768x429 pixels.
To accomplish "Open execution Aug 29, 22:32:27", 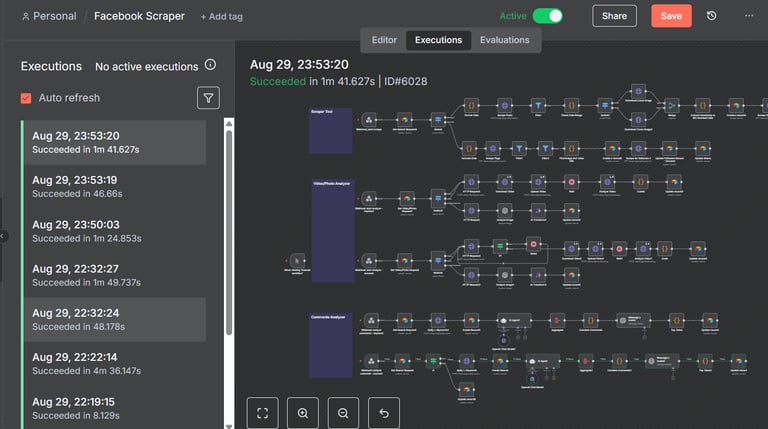I will [115, 275].
